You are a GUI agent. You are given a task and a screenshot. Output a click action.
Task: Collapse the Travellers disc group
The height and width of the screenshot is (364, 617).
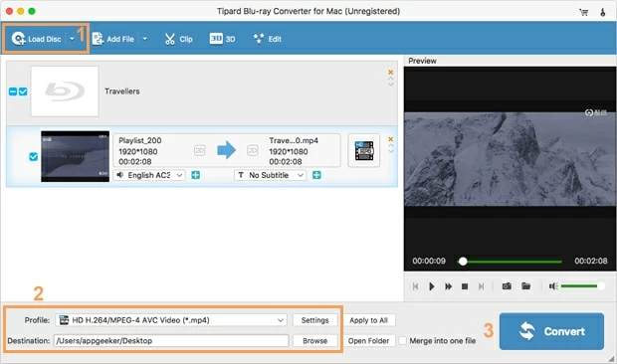coord(13,91)
